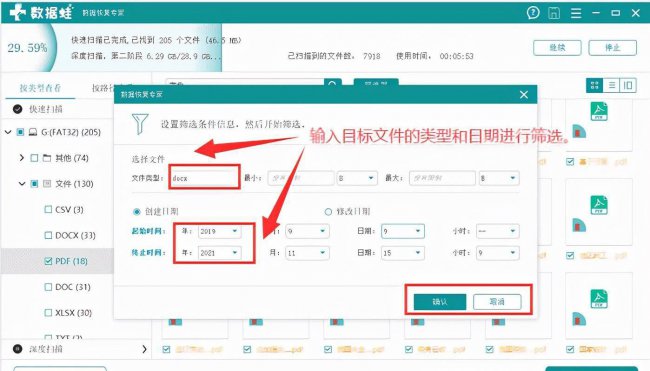Select the 修改日期 radio button
Screen dimensions: 650x371
point(328,212)
